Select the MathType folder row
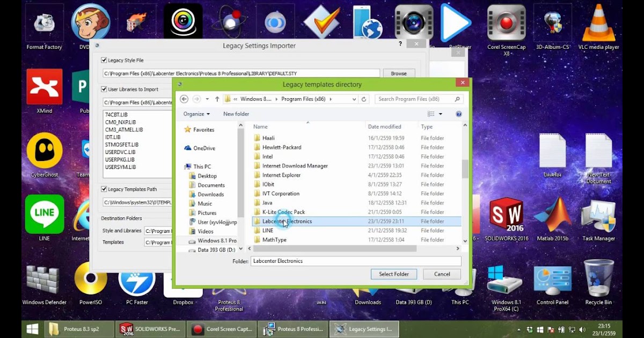This screenshot has height=338, width=644. click(x=356, y=240)
